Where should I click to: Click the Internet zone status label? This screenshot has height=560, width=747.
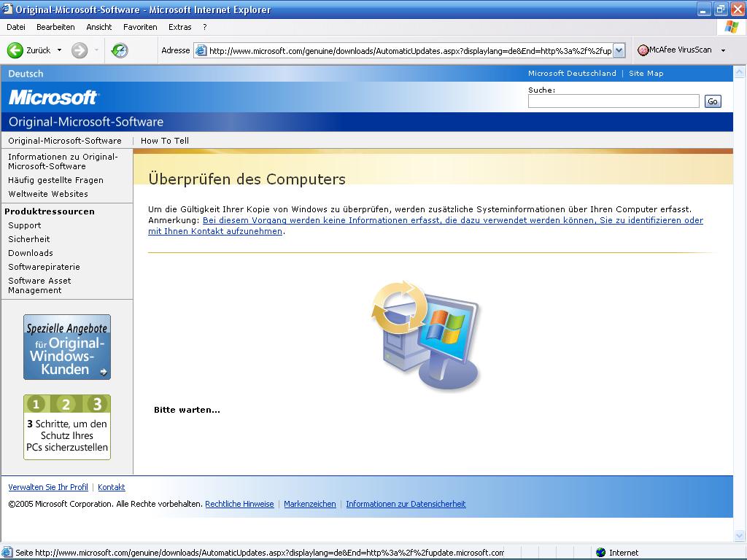[624, 553]
